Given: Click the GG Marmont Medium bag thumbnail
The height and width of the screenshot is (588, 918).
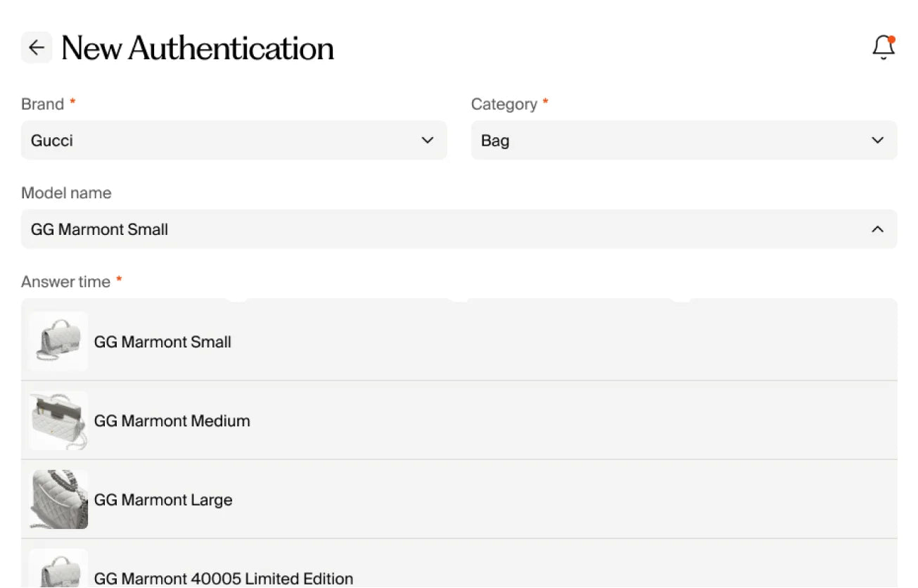Looking at the screenshot, I should [x=58, y=421].
